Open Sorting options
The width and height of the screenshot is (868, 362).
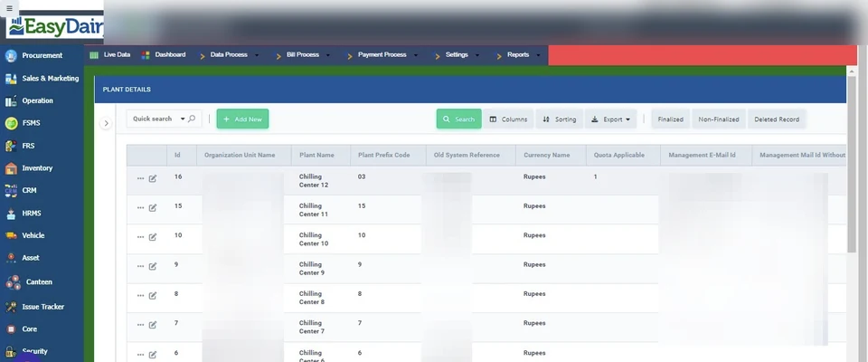tap(559, 119)
